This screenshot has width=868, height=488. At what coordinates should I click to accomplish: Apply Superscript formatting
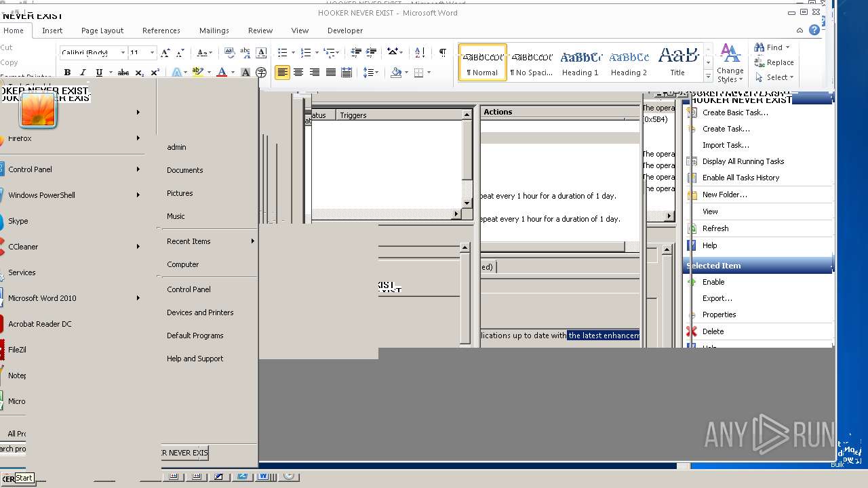(x=155, y=73)
